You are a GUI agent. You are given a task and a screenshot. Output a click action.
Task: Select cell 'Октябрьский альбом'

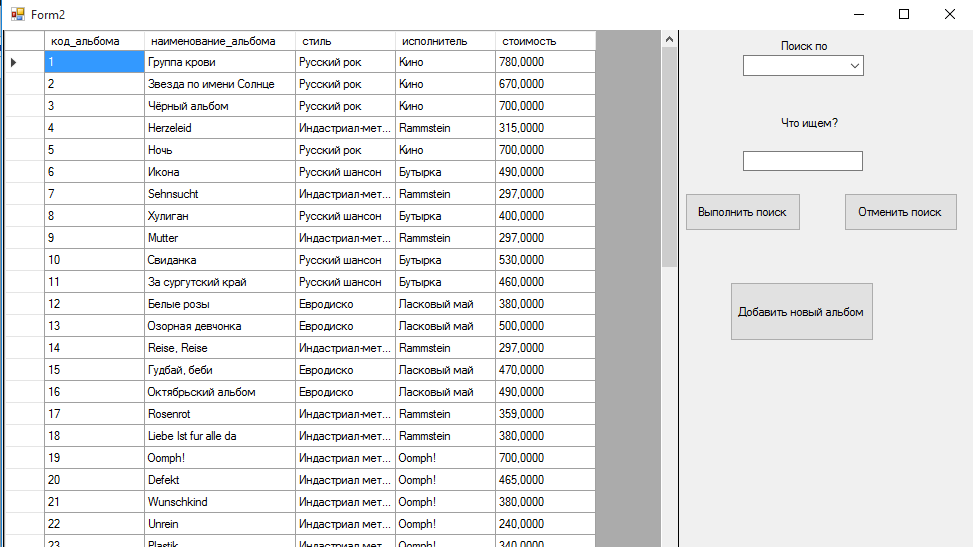[220, 392]
